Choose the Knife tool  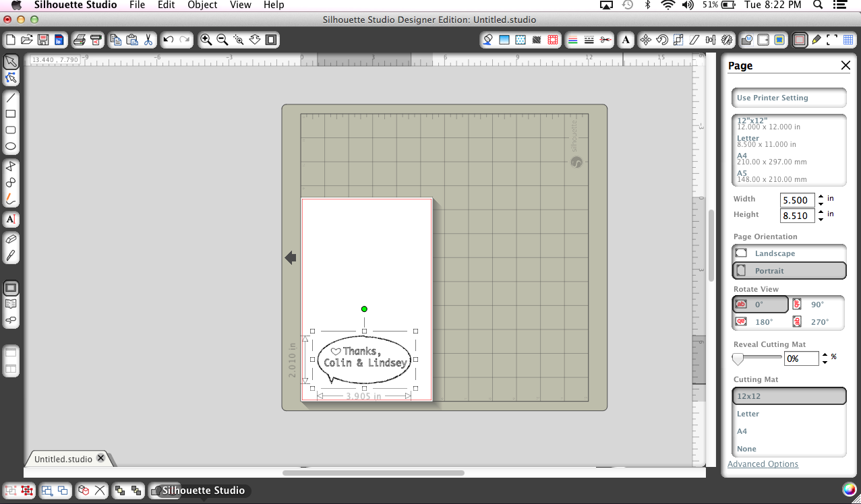[x=11, y=255]
